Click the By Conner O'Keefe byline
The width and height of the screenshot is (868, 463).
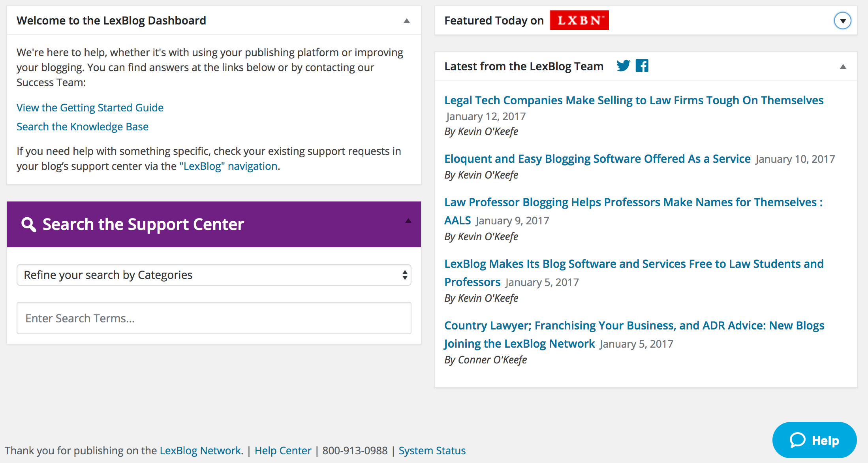(x=486, y=359)
